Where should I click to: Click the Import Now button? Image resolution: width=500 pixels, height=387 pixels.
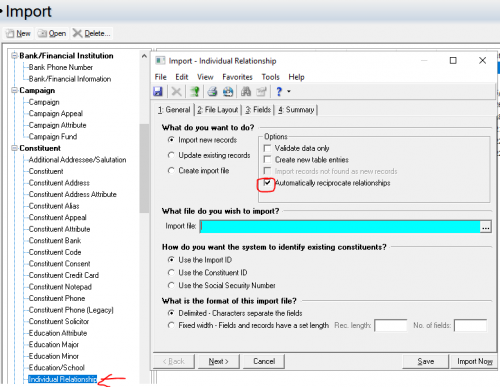point(474,361)
